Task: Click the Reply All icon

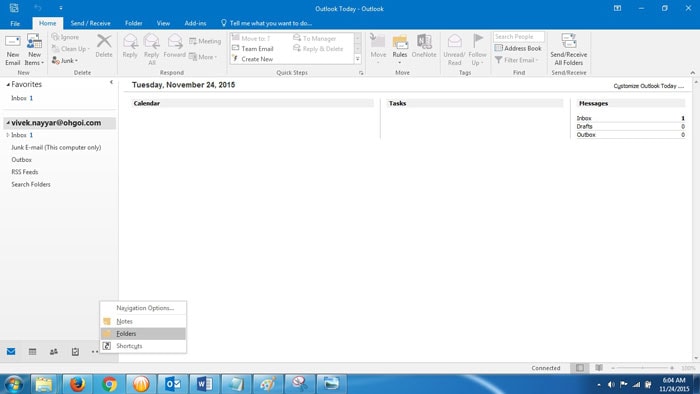Action: click(151, 50)
